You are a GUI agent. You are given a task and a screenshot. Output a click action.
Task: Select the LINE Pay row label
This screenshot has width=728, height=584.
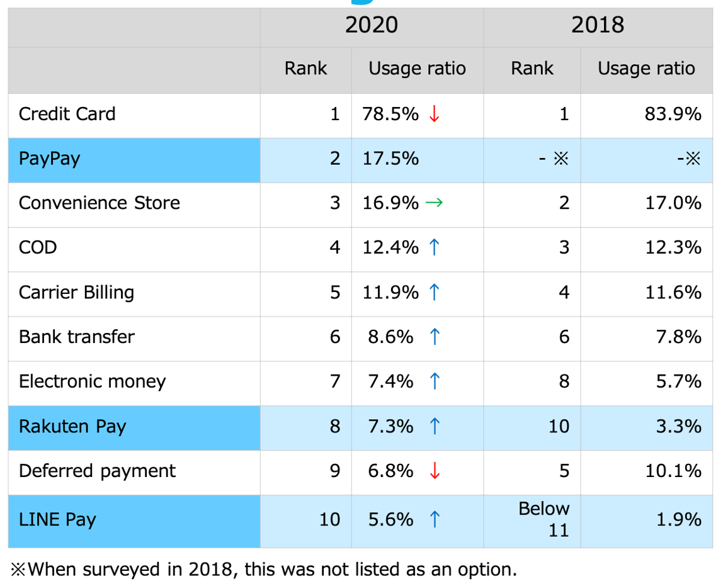coord(57,520)
